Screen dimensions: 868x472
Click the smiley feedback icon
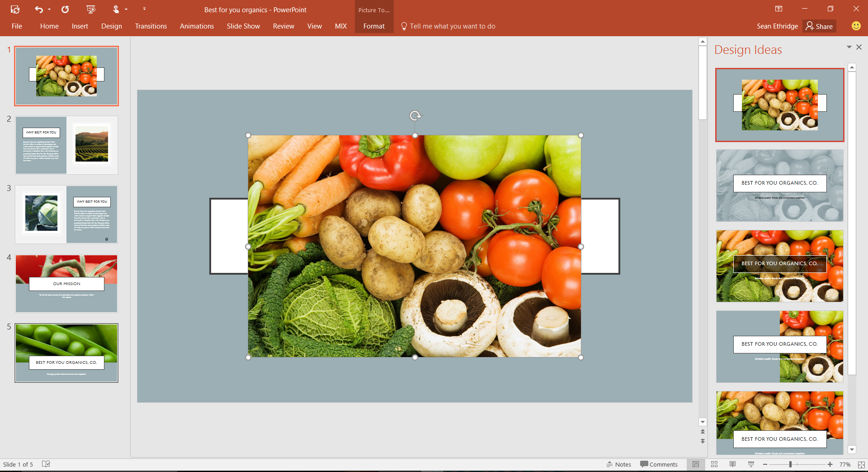[856, 26]
